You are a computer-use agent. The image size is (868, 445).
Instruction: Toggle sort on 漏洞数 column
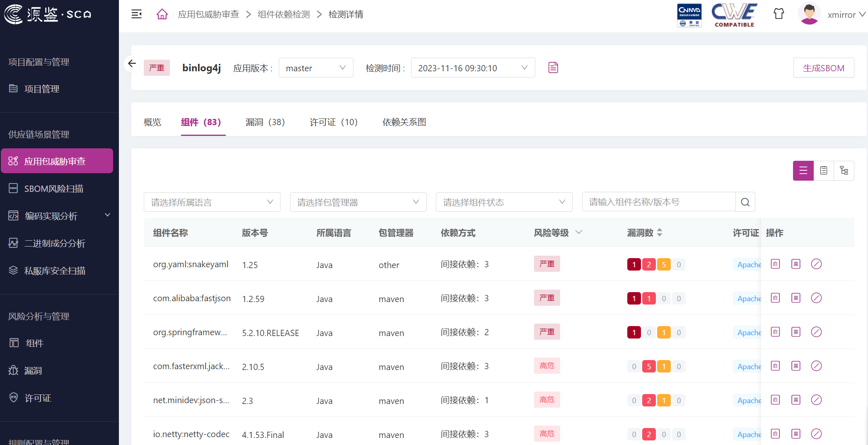(x=660, y=233)
